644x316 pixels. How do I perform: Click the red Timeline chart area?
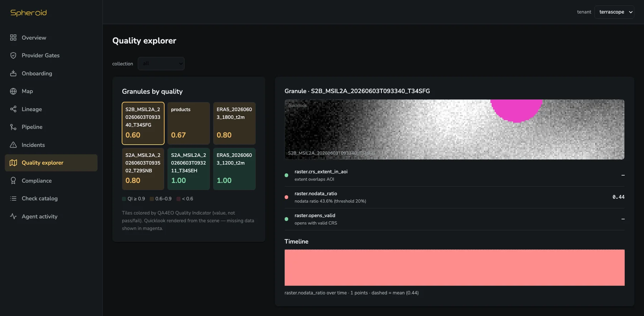point(454,268)
